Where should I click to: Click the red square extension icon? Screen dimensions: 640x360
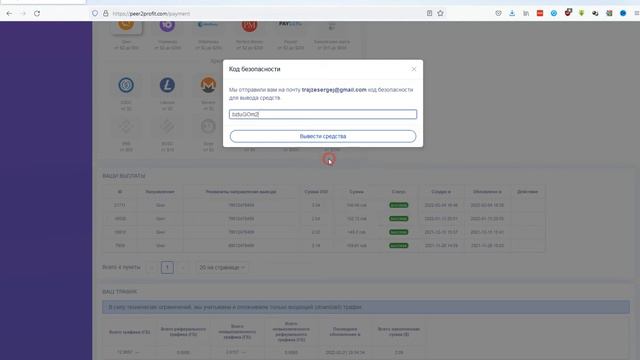tap(540, 13)
